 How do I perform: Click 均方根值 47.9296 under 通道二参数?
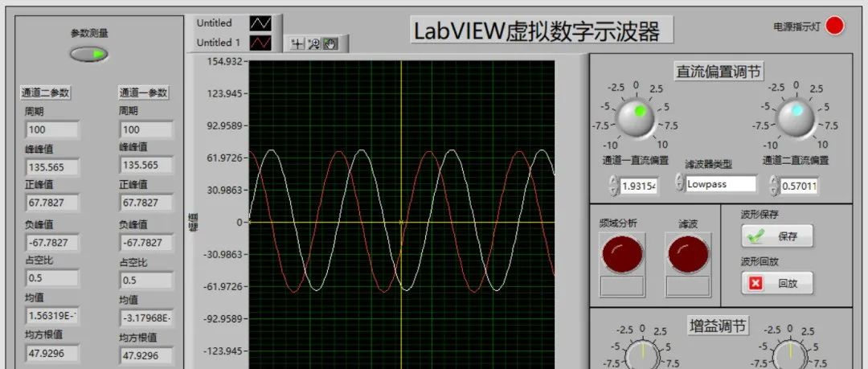point(52,353)
